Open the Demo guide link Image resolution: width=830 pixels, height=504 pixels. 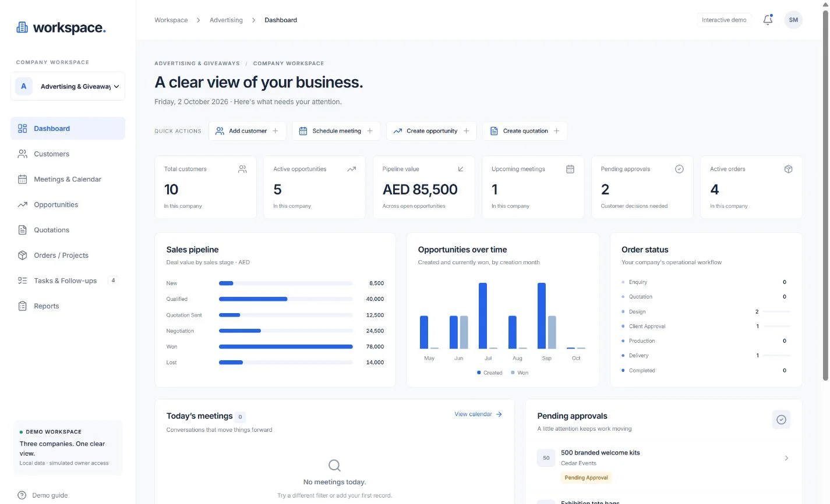click(43, 495)
